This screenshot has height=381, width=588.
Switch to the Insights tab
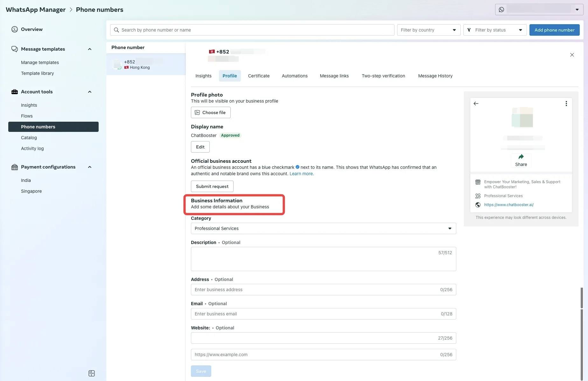[203, 76]
